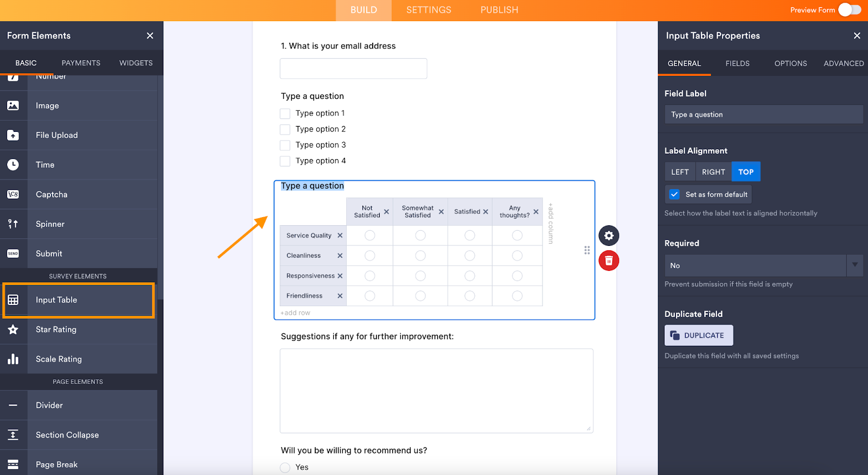The width and height of the screenshot is (868, 475).
Task: Remove the Somewhat Satisfied column
Action: tap(441, 212)
